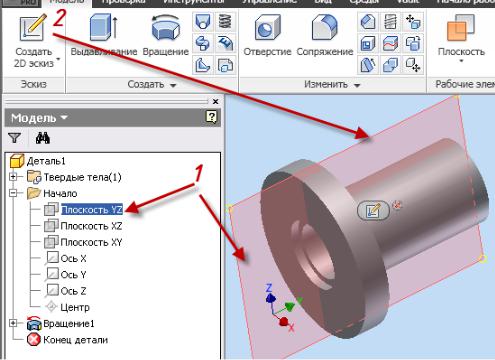
Task: Click the sketch button on in-canvas mini-toolbar
Action: click(373, 211)
